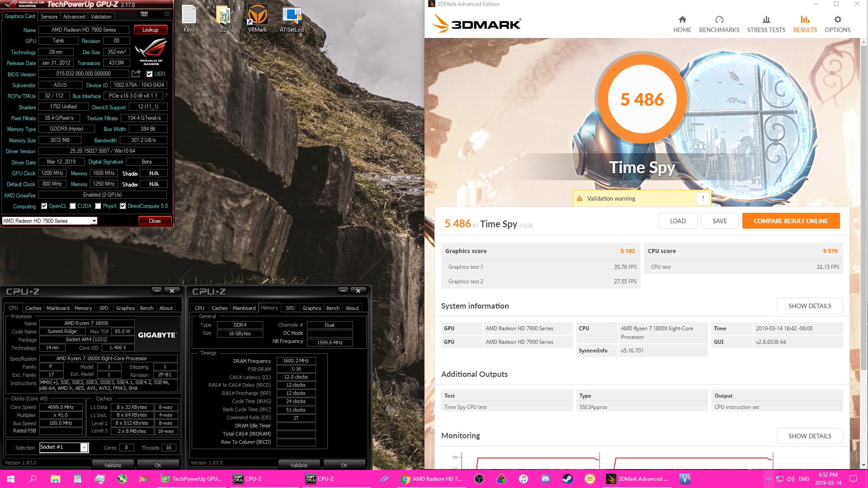The image size is (868, 488).
Task: Open 3DMark Stress Tests section
Action: point(766,24)
